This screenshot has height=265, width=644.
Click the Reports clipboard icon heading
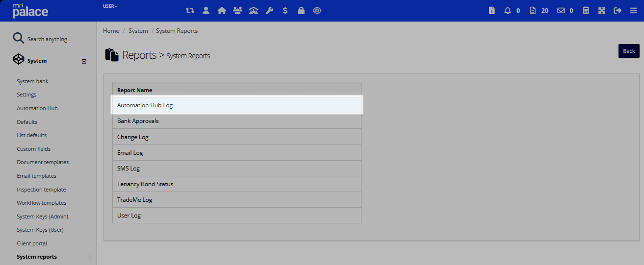(x=112, y=55)
